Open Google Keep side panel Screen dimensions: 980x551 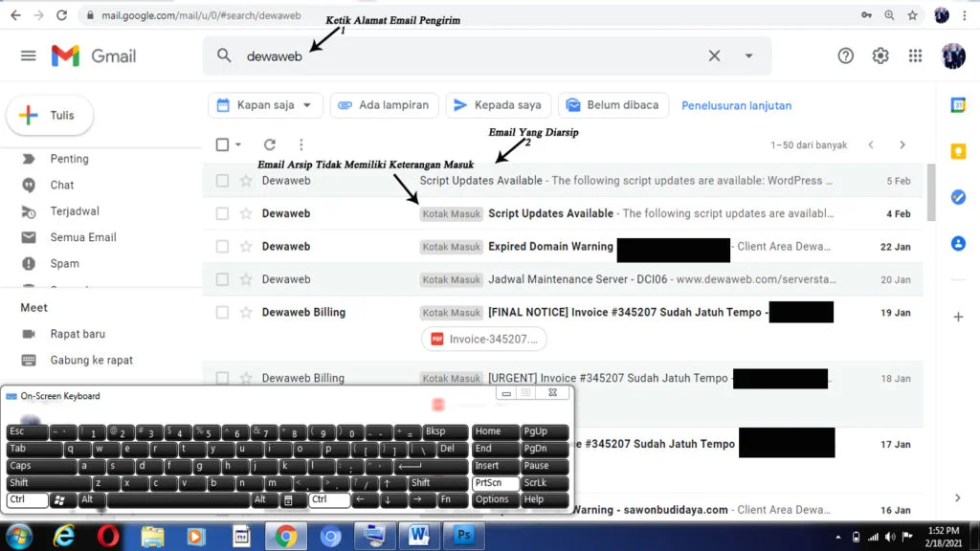pyautogui.click(x=957, y=151)
